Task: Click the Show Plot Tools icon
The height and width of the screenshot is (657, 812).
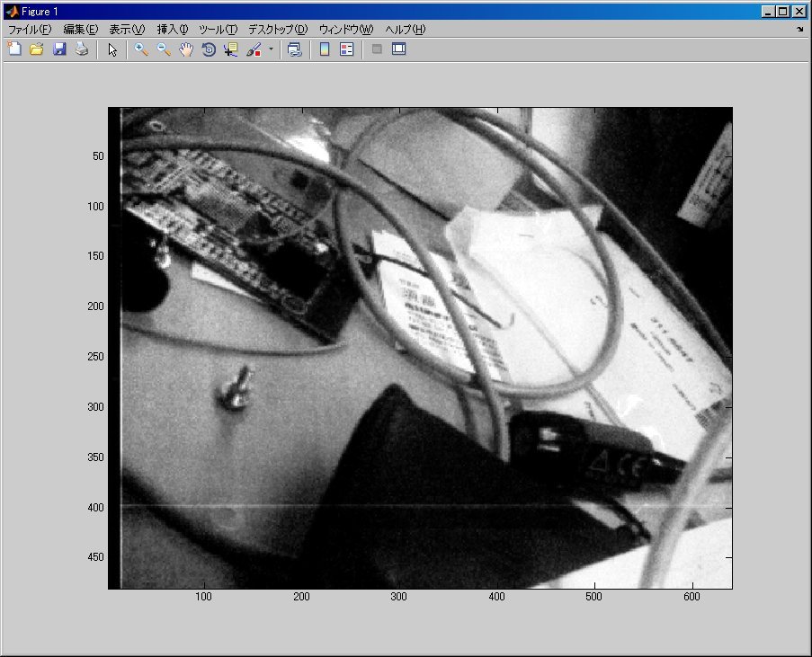Action: click(x=399, y=49)
